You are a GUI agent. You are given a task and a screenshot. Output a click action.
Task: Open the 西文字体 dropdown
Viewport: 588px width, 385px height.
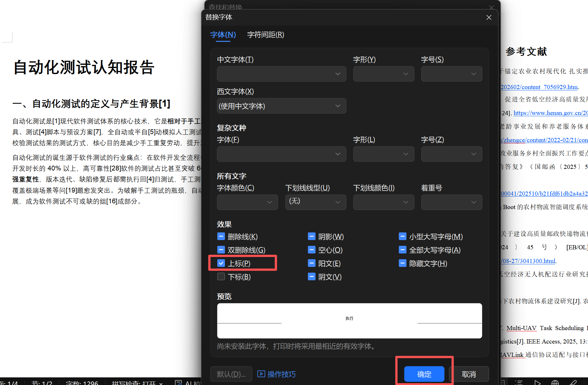281,106
